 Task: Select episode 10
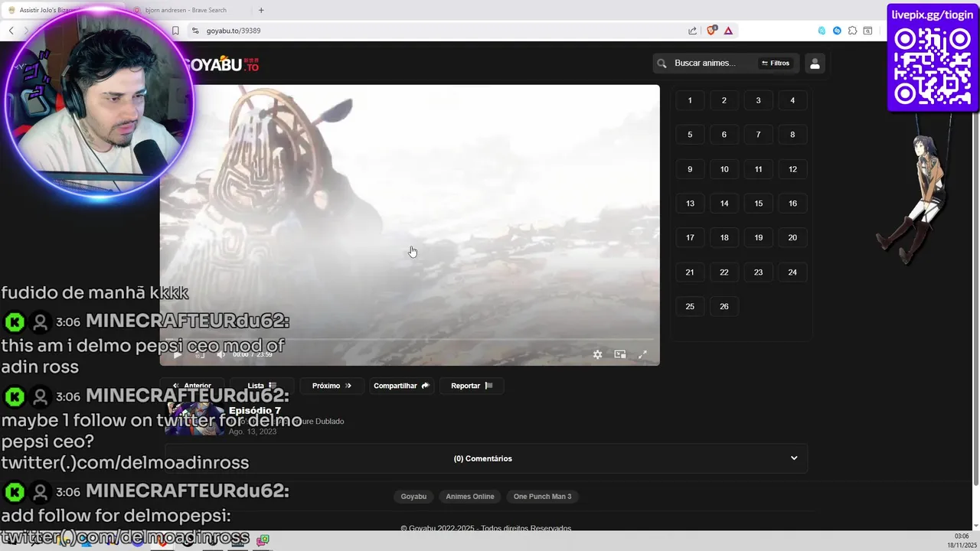(724, 169)
